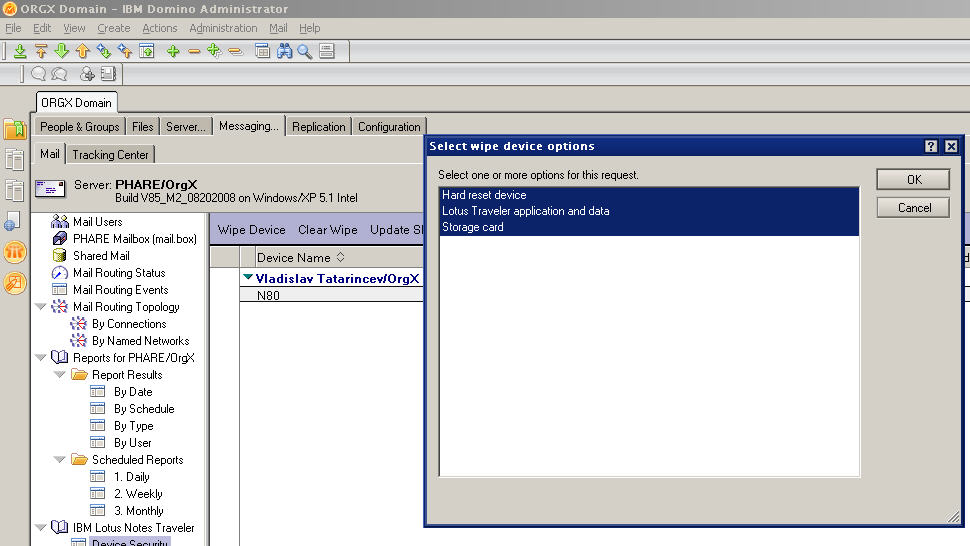This screenshot has width=970, height=546.
Task: Collapse IBM Lotus Notes Traveler node
Action: (x=41, y=527)
